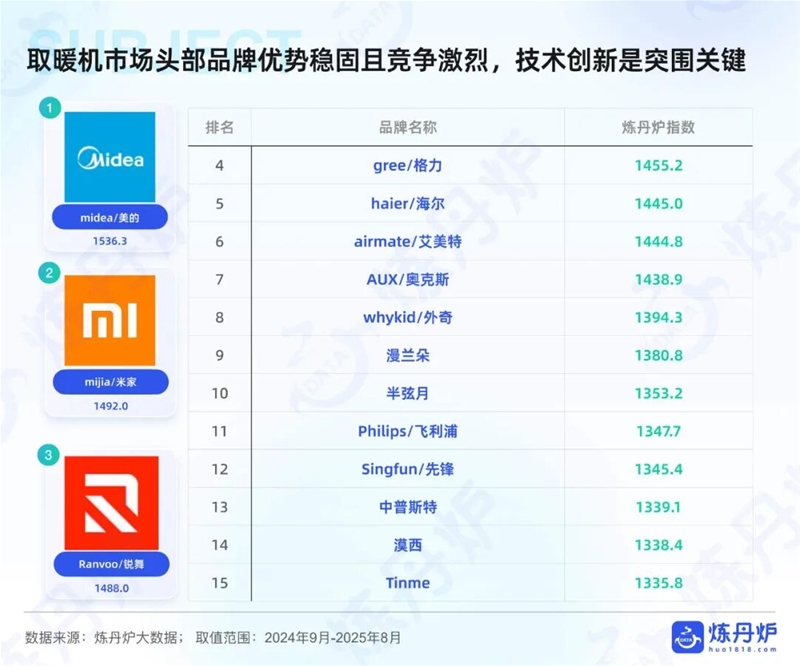Click the Tinme brand name

[x=407, y=583]
